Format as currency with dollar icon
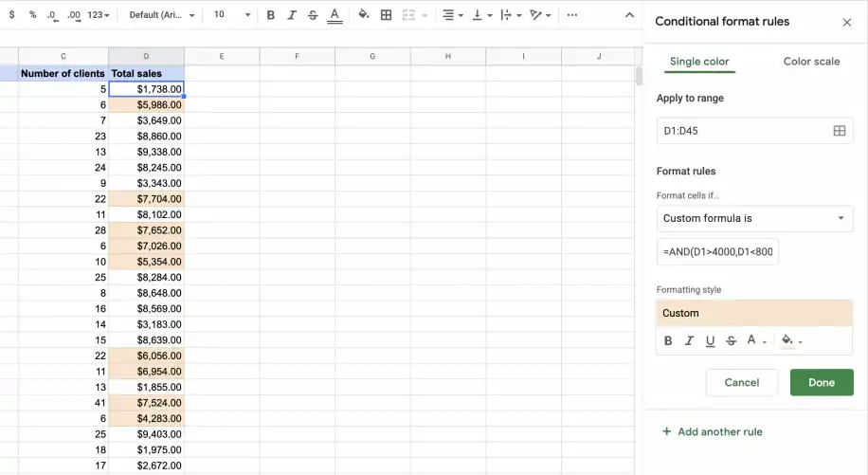This screenshot has width=868, height=475. [x=11, y=15]
